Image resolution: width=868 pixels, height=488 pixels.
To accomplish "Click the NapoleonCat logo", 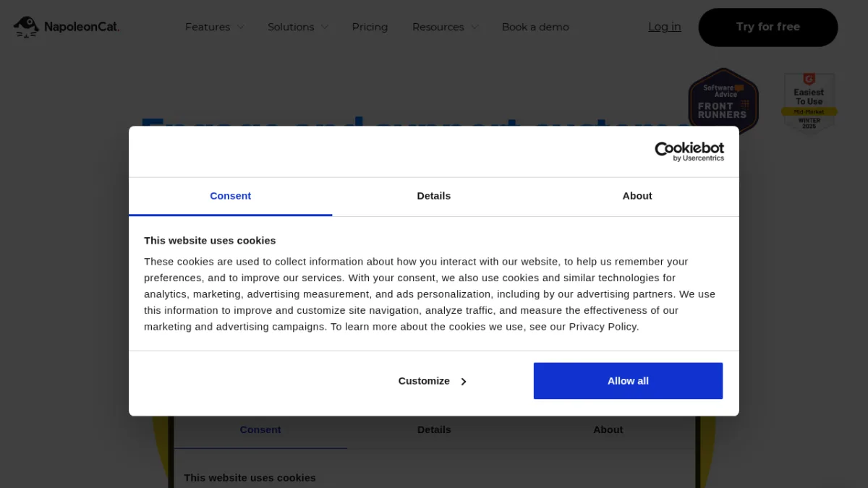I will [67, 27].
